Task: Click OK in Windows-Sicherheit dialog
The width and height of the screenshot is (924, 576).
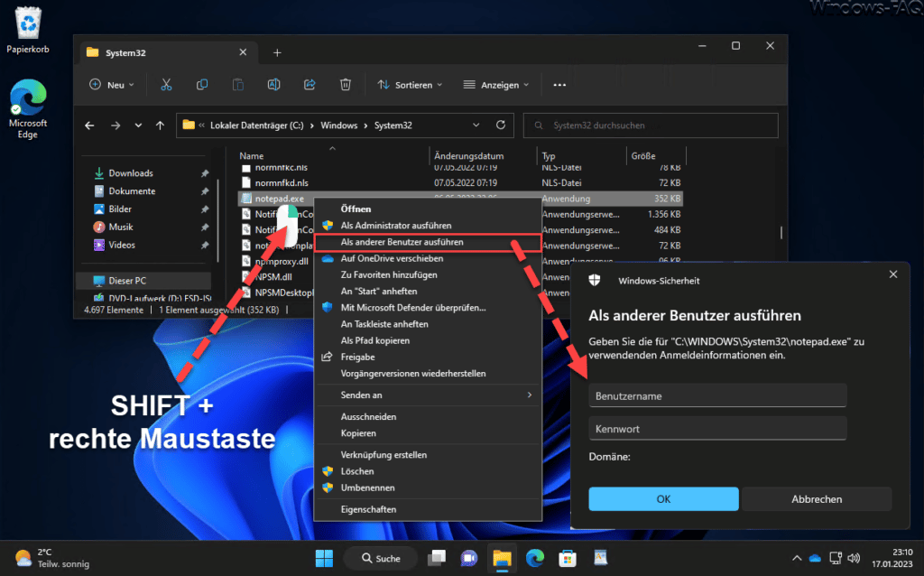Action: coord(663,498)
